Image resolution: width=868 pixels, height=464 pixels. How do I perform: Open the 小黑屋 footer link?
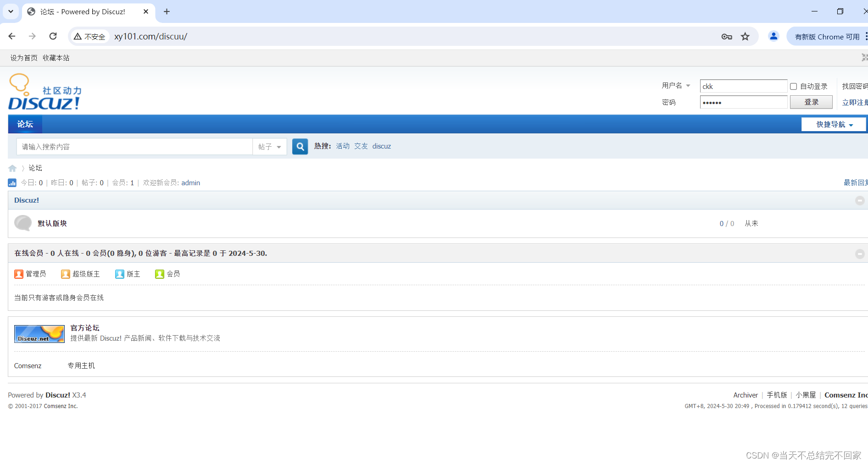click(x=806, y=395)
